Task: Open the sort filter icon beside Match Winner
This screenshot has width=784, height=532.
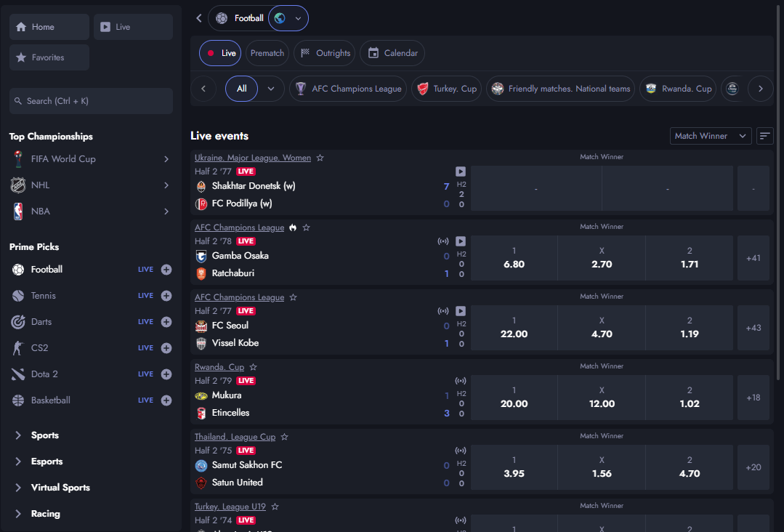Action: [x=764, y=136]
